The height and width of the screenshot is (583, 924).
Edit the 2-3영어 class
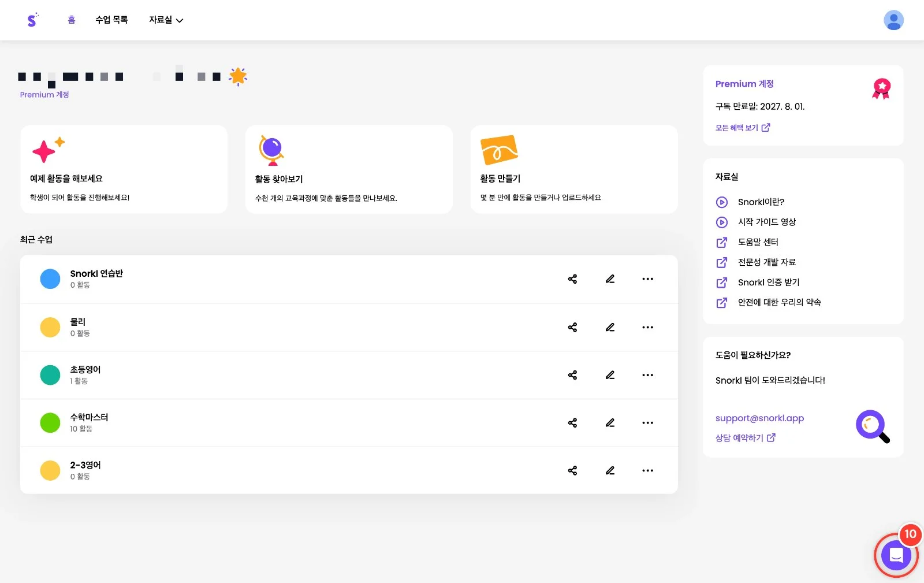tap(610, 470)
